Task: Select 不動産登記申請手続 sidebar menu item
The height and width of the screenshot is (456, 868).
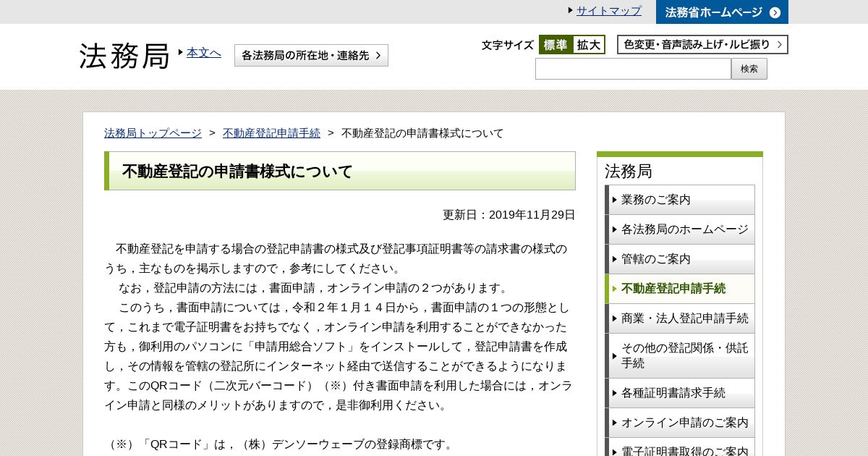Action: click(680, 289)
